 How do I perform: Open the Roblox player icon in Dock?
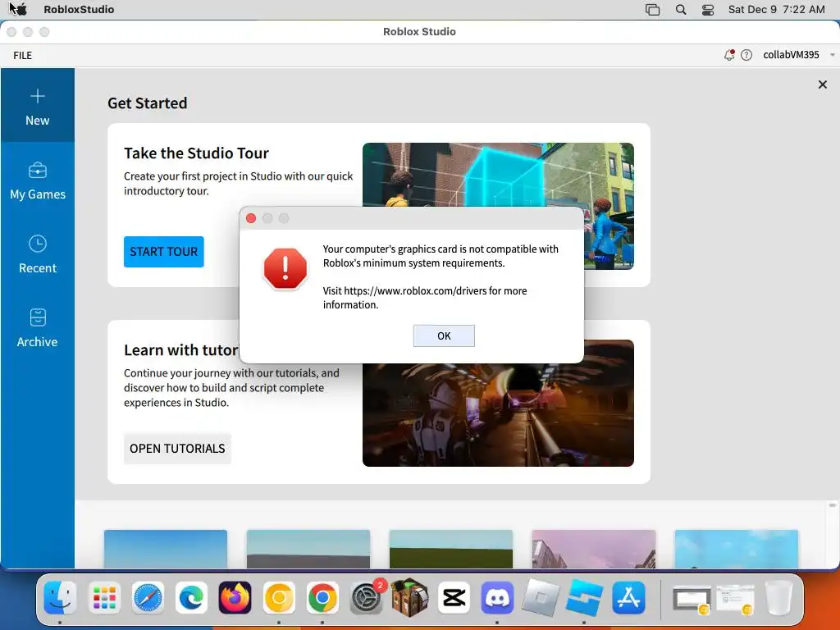(x=541, y=597)
